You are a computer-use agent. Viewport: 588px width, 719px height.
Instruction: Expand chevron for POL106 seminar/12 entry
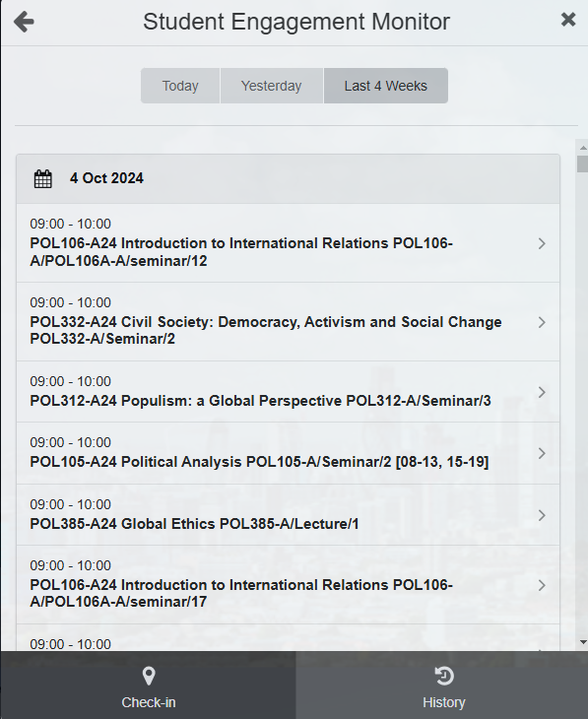(542, 243)
